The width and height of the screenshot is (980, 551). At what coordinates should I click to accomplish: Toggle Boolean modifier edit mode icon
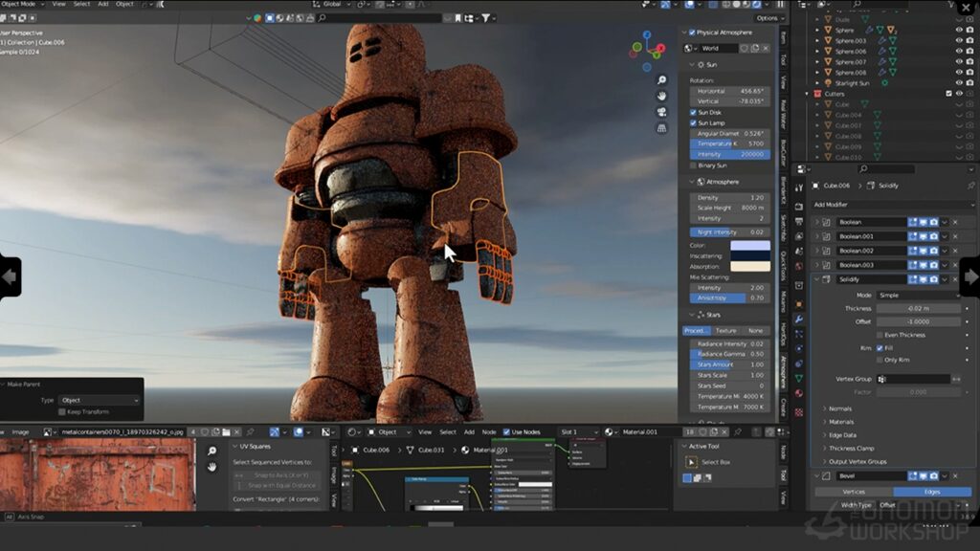tap(912, 222)
